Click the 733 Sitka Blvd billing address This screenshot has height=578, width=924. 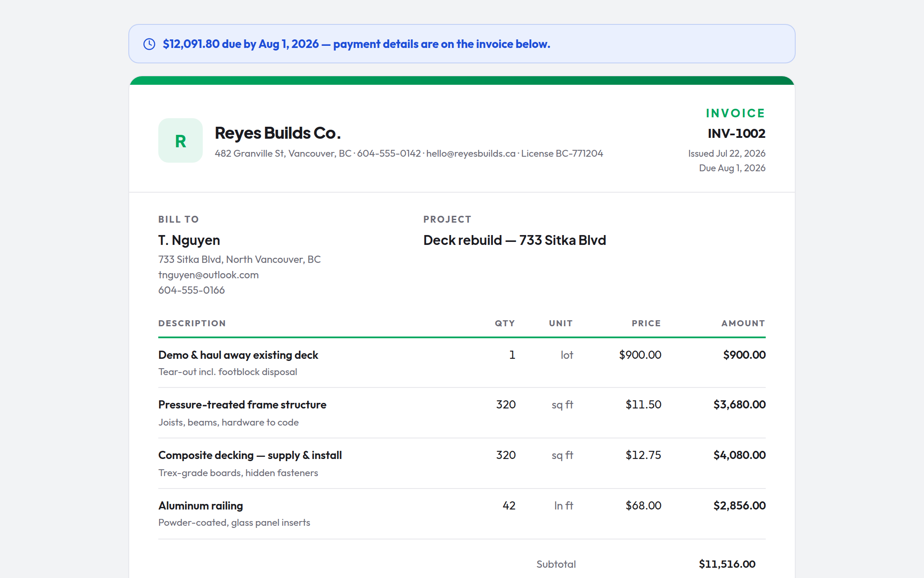pyautogui.click(x=240, y=259)
